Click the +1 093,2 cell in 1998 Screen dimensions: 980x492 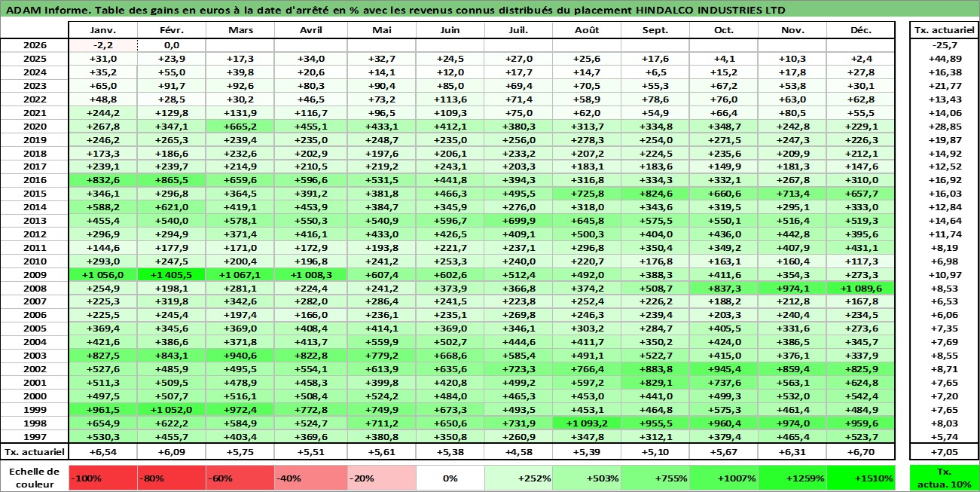(x=586, y=423)
